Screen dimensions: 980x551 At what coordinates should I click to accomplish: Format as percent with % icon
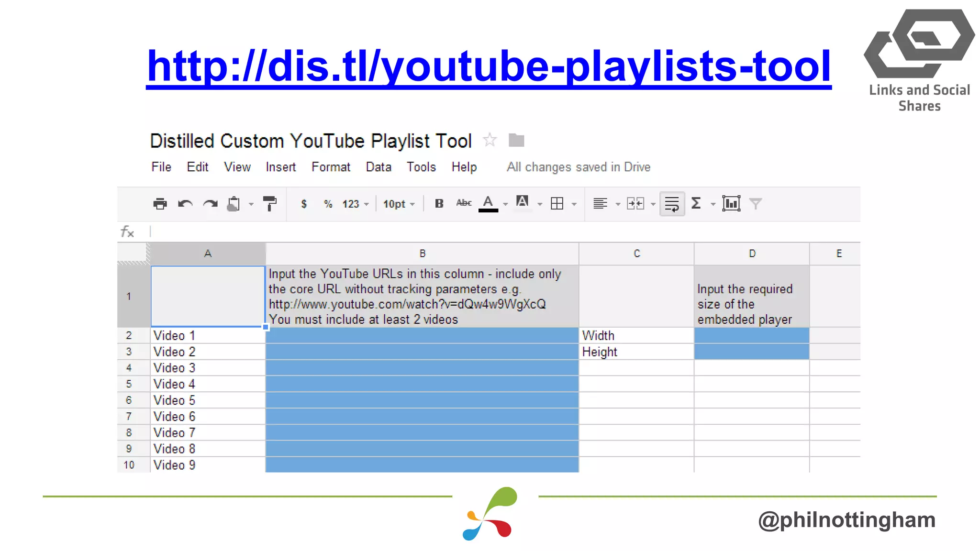tap(328, 204)
